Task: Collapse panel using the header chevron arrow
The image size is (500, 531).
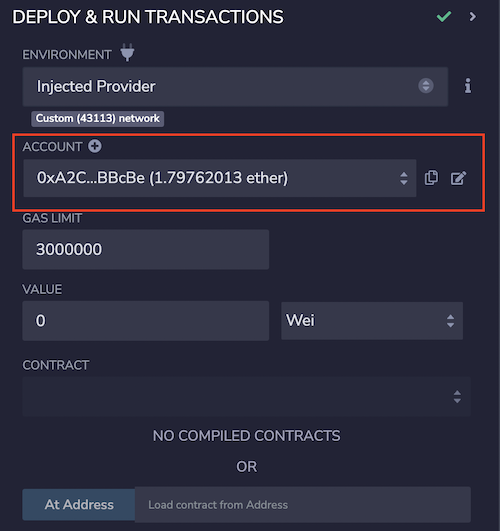Action: click(473, 16)
